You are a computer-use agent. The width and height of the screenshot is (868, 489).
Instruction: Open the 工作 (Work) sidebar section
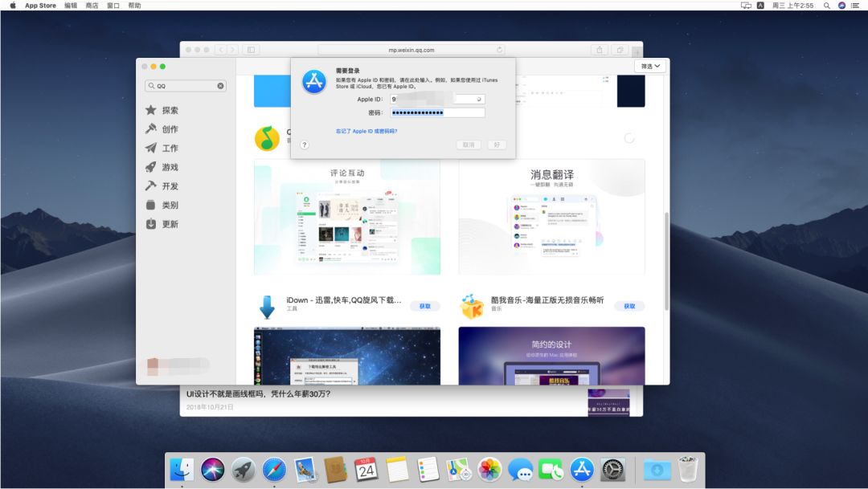coord(162,148)
